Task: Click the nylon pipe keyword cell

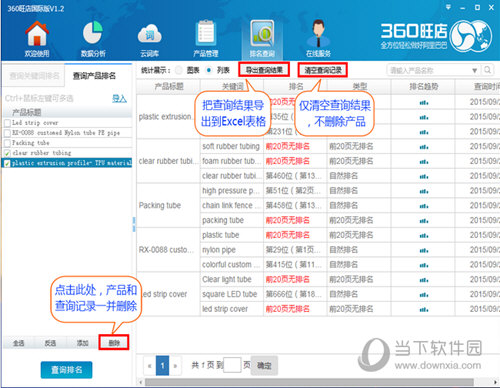Action: click(x=232, y=250)
